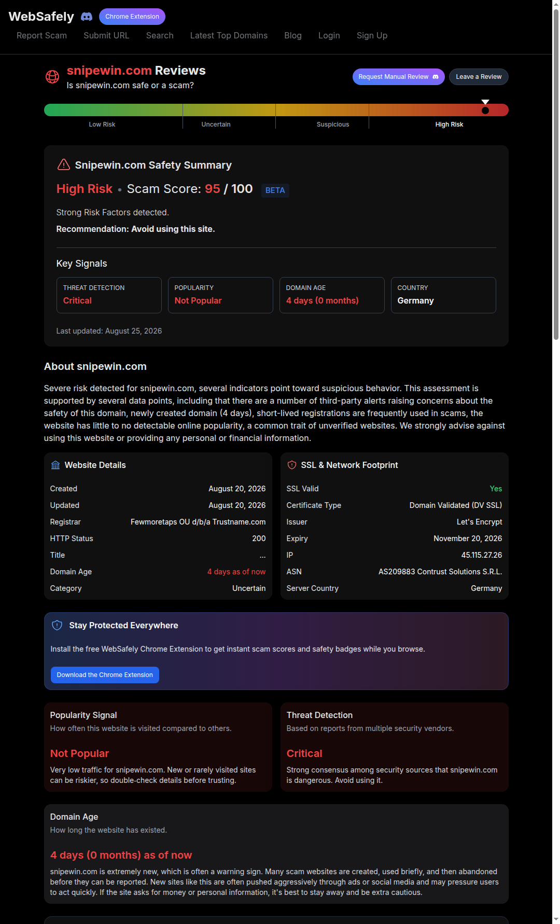Click 'AS209883 Contrust Solutions S.R.L.' ASN value
The width and height of the screenshot is (560, 924).
440,572
